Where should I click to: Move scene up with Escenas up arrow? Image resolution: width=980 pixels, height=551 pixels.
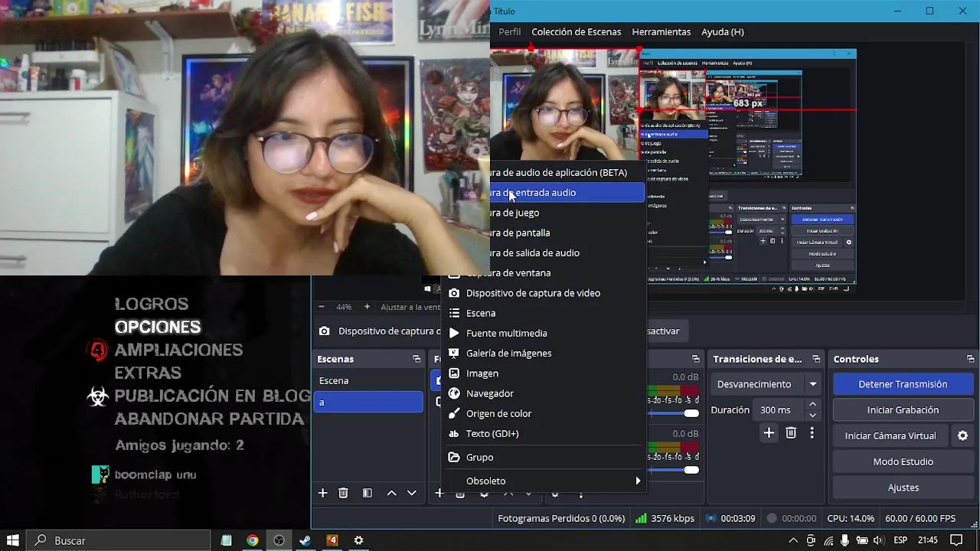[391, 494]
